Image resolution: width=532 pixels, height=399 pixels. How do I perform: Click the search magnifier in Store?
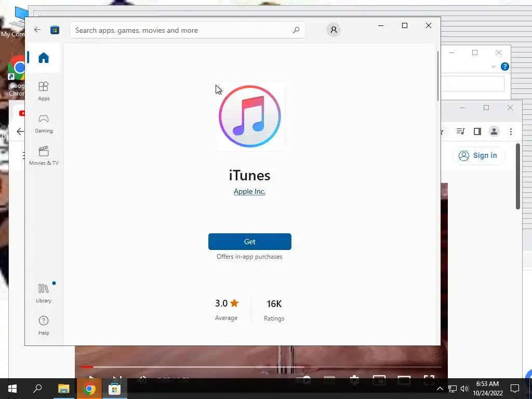coord(296,30)
